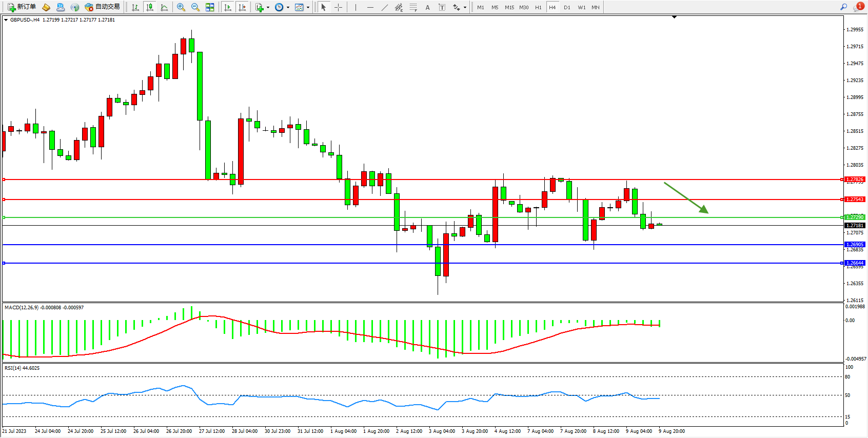Expand the templates dropdown arrow
868x438 pixels.
308,7
